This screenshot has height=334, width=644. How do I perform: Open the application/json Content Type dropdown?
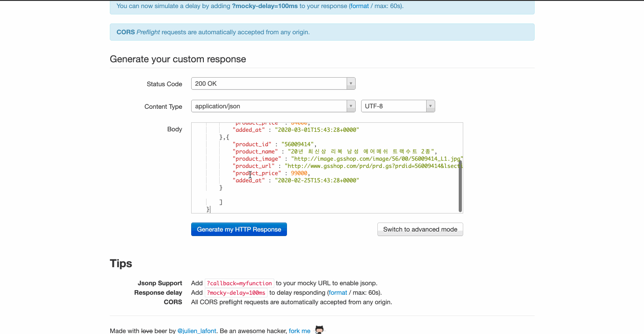point(273,106)
